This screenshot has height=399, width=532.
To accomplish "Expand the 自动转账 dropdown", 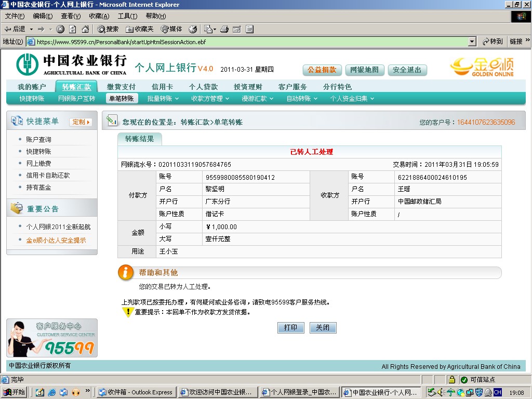I will [302, 98].
